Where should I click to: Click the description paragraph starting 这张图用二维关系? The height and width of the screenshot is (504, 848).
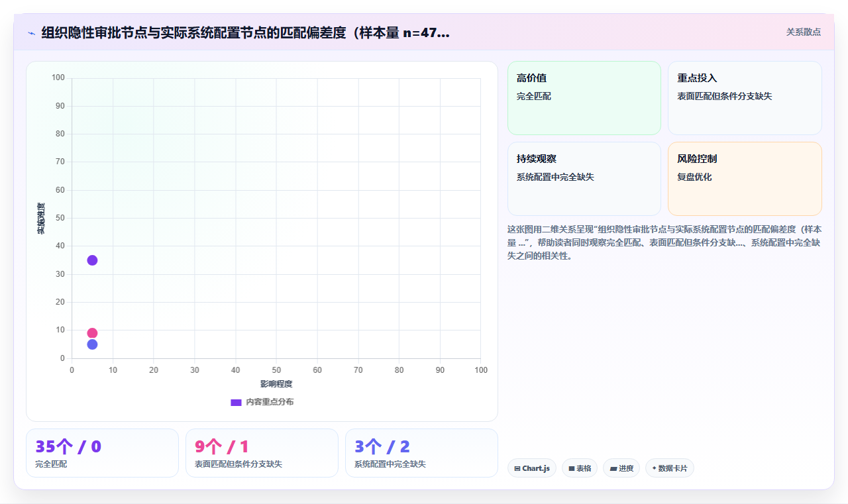(x=664, y=242)
